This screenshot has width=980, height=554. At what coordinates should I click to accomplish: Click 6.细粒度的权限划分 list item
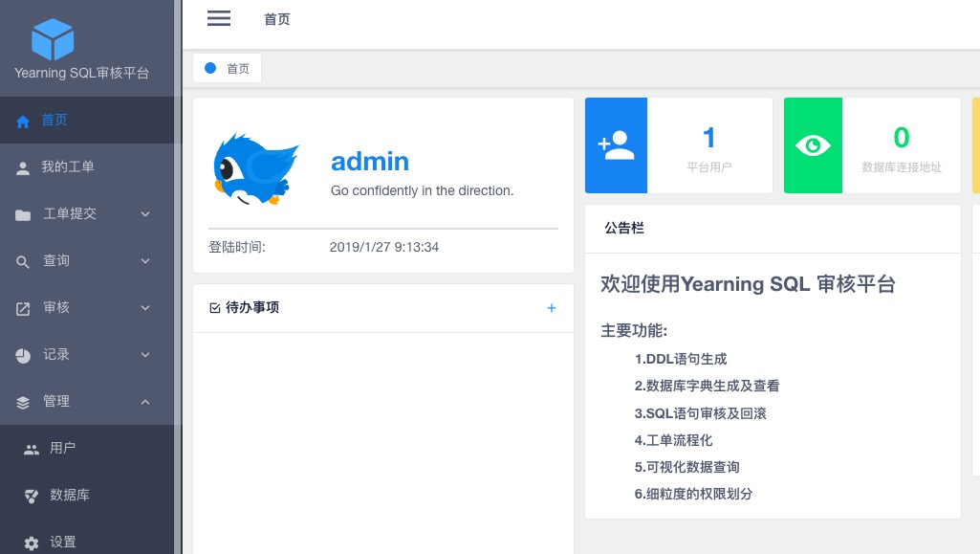click(x=693, y=494)
